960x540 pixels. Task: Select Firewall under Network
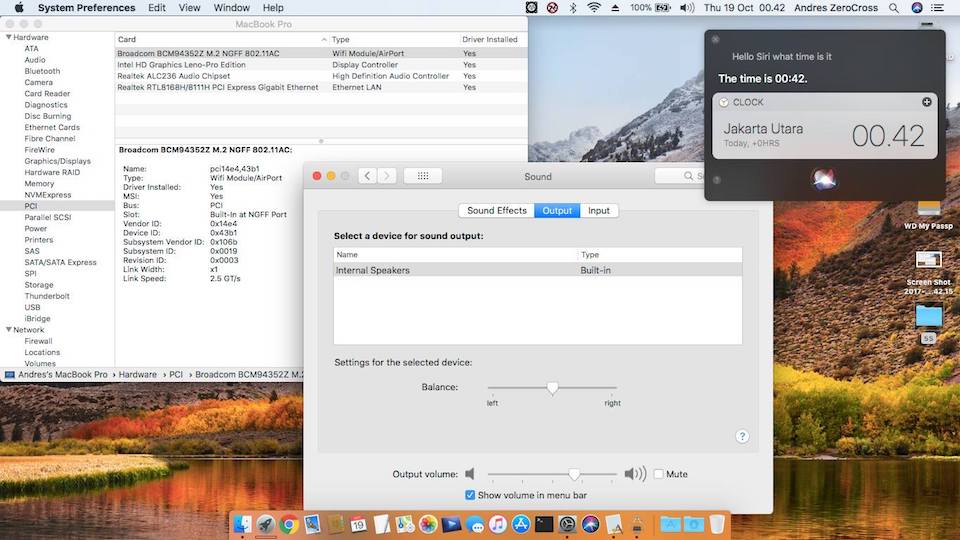(39, 341)
